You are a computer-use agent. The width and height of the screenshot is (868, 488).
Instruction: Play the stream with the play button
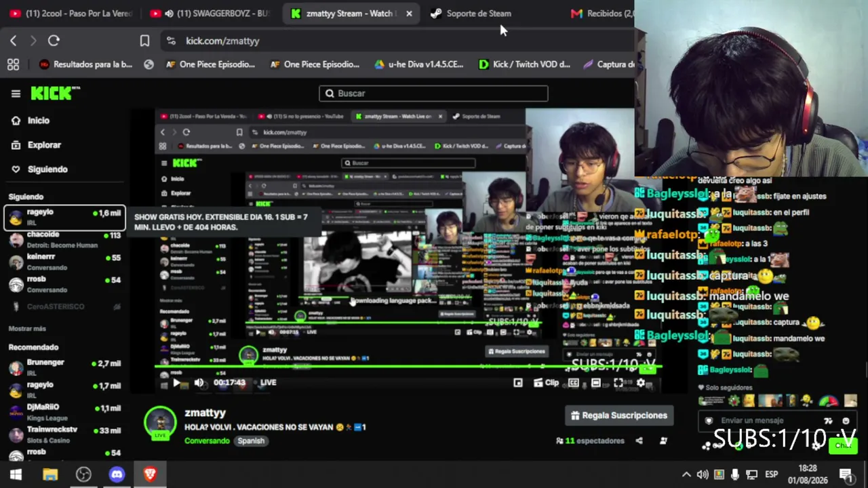pos(176,382)
